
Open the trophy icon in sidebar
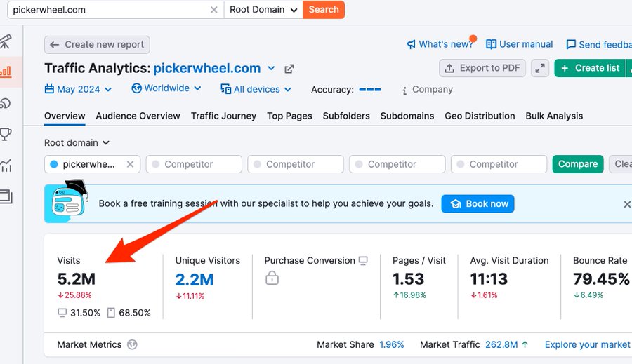[x=6, y=134]
